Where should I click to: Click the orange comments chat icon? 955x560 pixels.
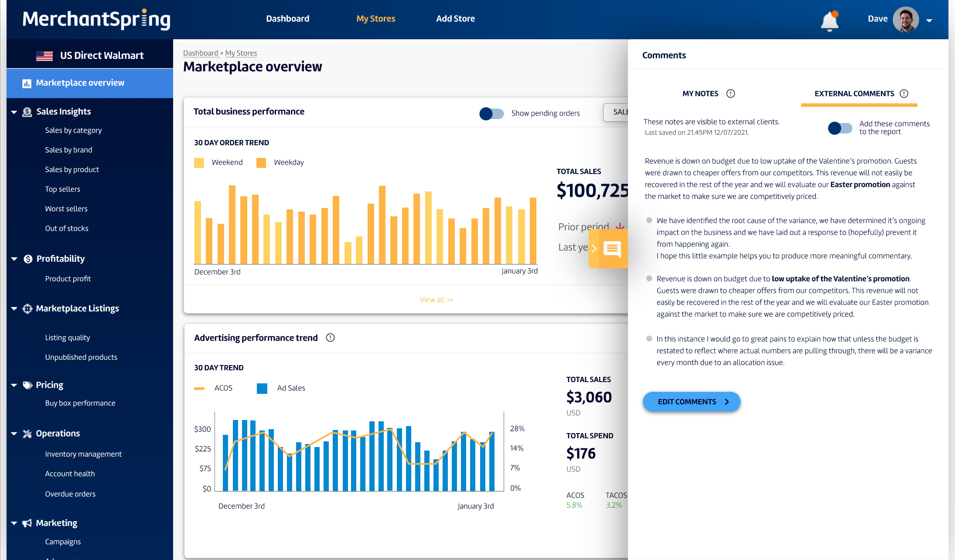tap(612, 249)
